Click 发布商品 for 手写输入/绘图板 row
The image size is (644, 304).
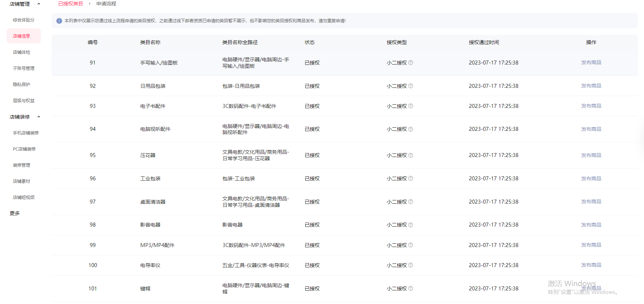point(591,63)
